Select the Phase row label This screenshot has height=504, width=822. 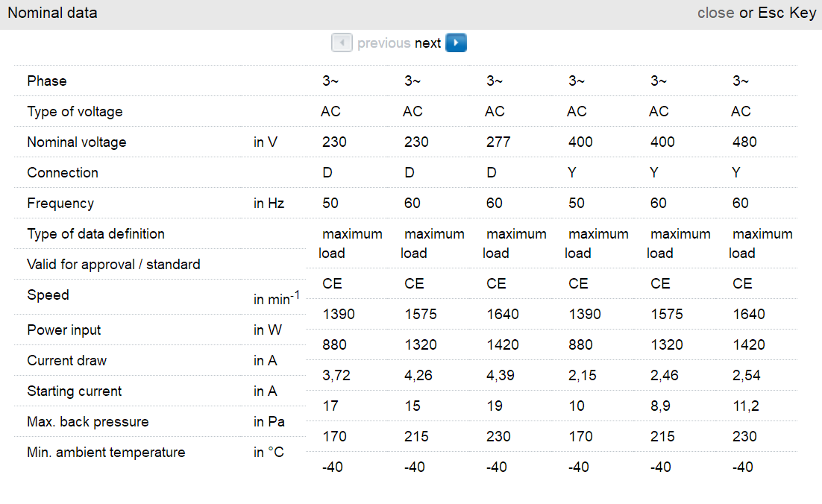pyautogui.click(x=47, y=81)
